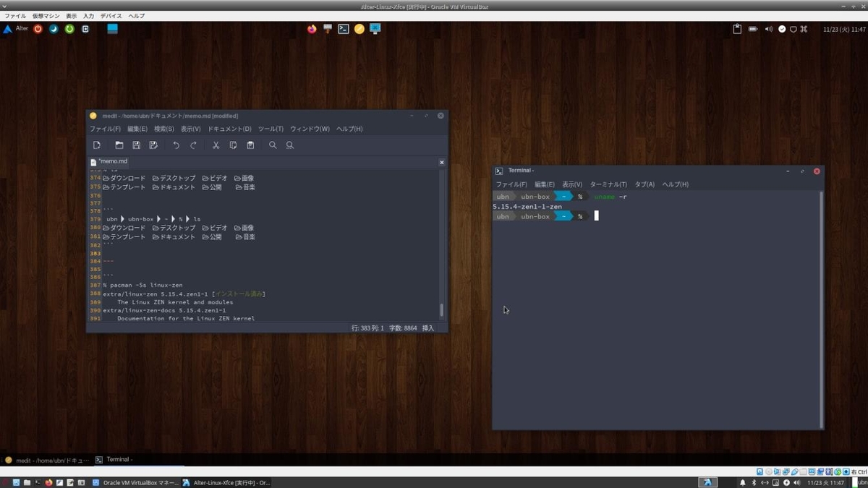
Task: Switch workspace using the panel pager
Action: coord(112,29)
